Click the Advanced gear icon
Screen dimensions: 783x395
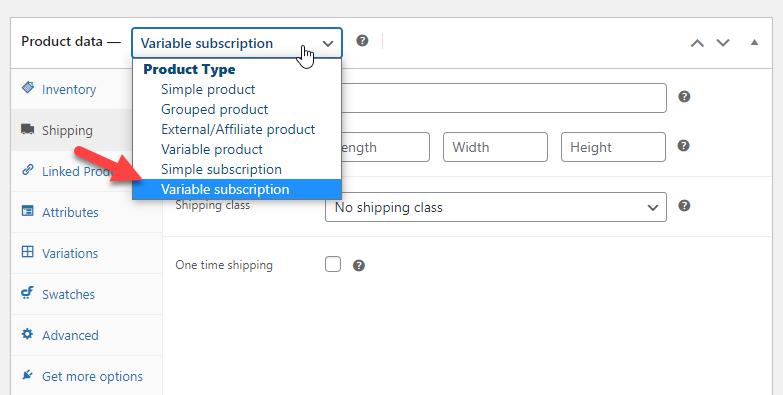[x=27, y=334]
